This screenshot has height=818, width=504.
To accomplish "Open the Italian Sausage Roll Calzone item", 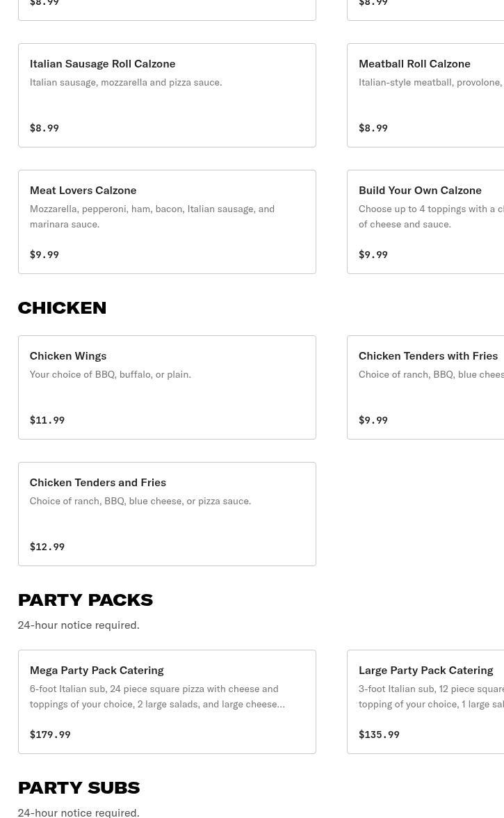I will point(167,95).
